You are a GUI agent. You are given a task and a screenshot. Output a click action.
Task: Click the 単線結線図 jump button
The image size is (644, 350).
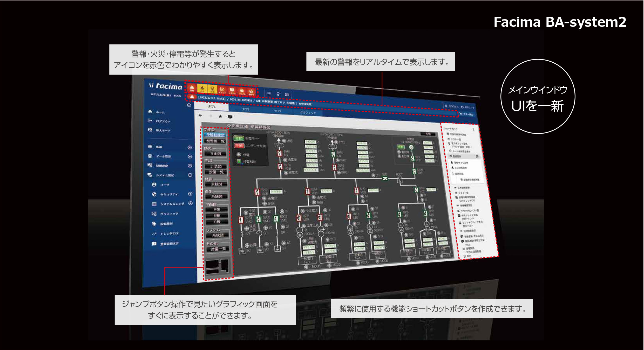215,135
